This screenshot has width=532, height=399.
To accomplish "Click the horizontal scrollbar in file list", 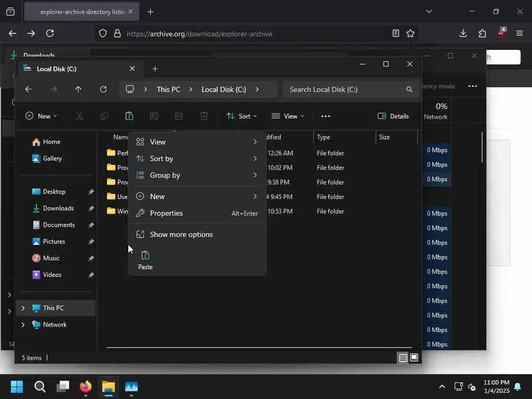I will 259,348.
